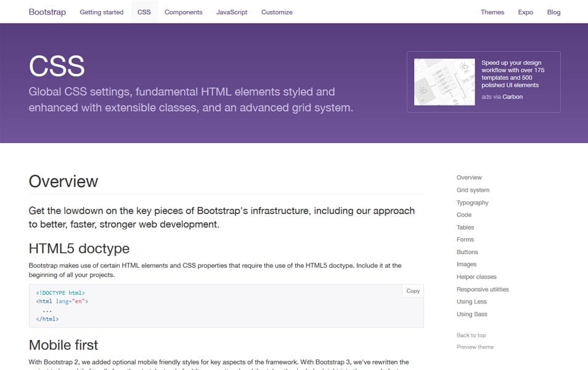Go to the Helper classes section

(x=476, y=276)
